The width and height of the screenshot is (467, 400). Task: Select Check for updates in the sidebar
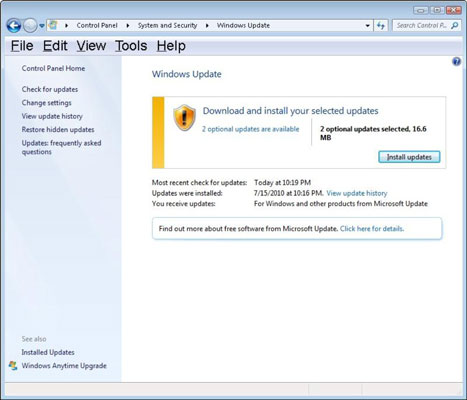[x=50, y=89]
